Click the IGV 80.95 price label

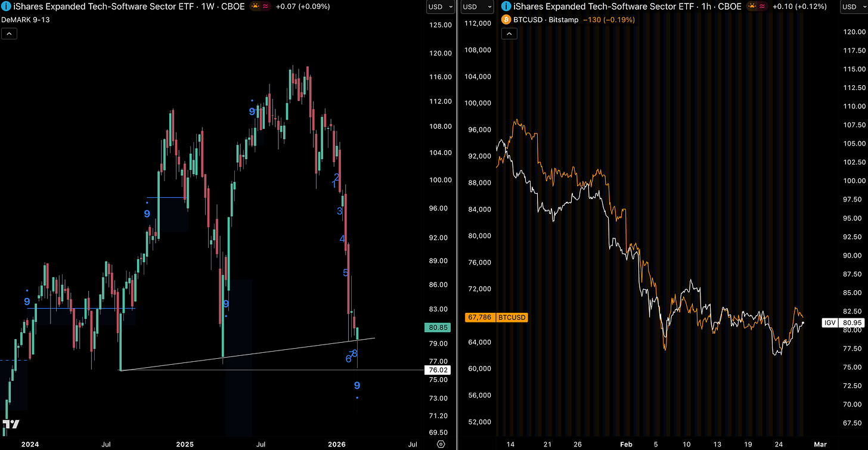pos(843,322)
